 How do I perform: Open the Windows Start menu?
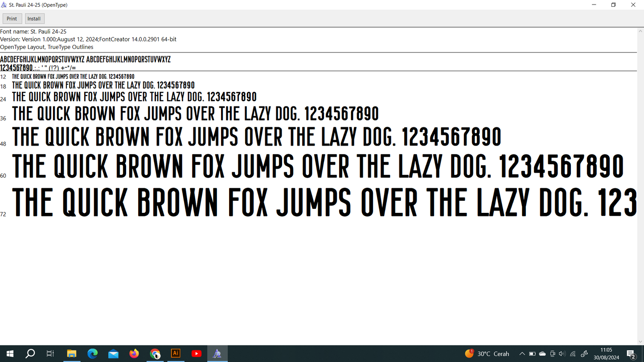pos(10,354)
